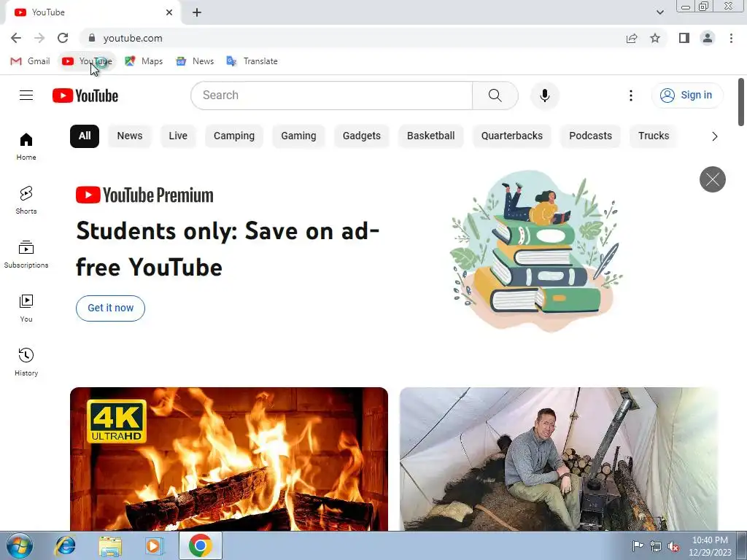Viewport: 747px width, 560px height.
Task: Open the YouTube hamburger guide menu
Action: click(26, 96)
